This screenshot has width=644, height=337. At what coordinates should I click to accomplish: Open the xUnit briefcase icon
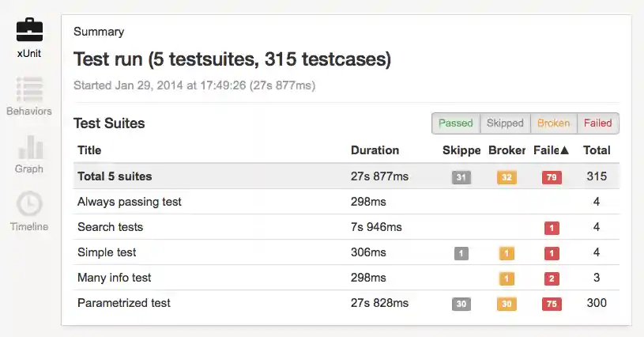pos(29,31)
